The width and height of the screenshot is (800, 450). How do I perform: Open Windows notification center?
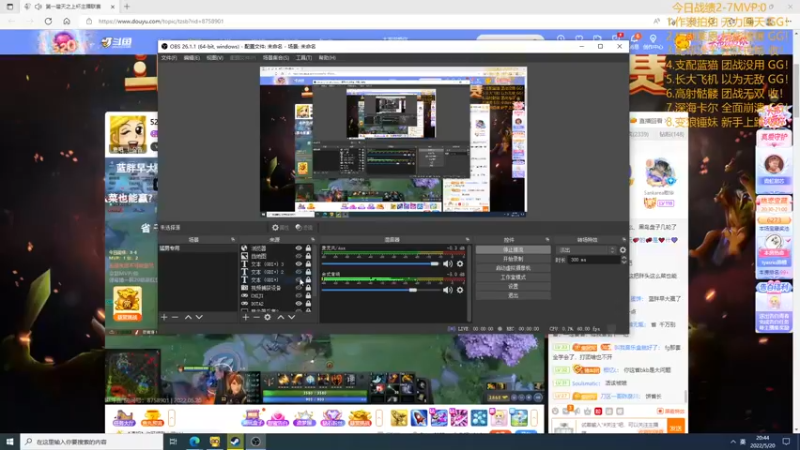tap(786, 442)
